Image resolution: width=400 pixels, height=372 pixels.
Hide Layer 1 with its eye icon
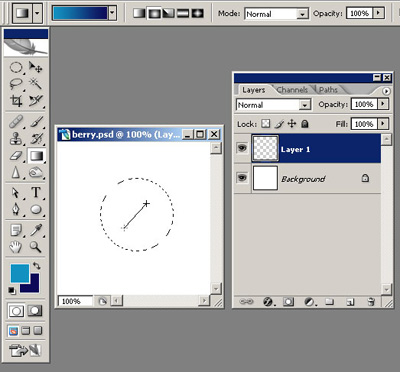(x=242, y=148)
